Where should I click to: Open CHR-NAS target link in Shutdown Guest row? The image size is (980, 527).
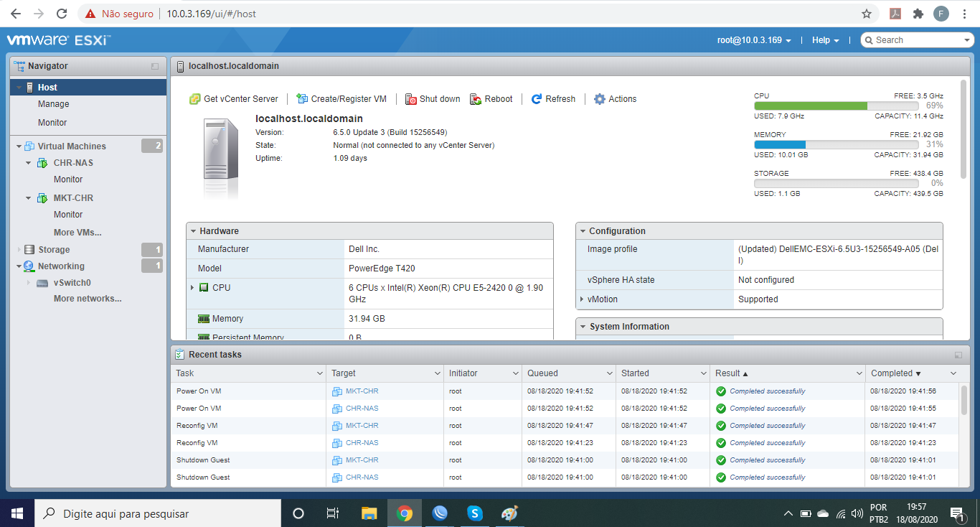(362, 477)
